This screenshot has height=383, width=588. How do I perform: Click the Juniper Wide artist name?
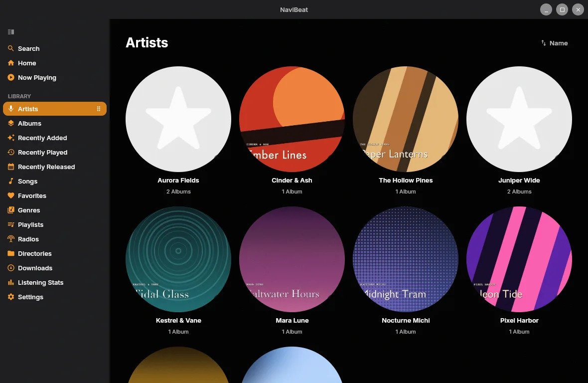point(519,181)
